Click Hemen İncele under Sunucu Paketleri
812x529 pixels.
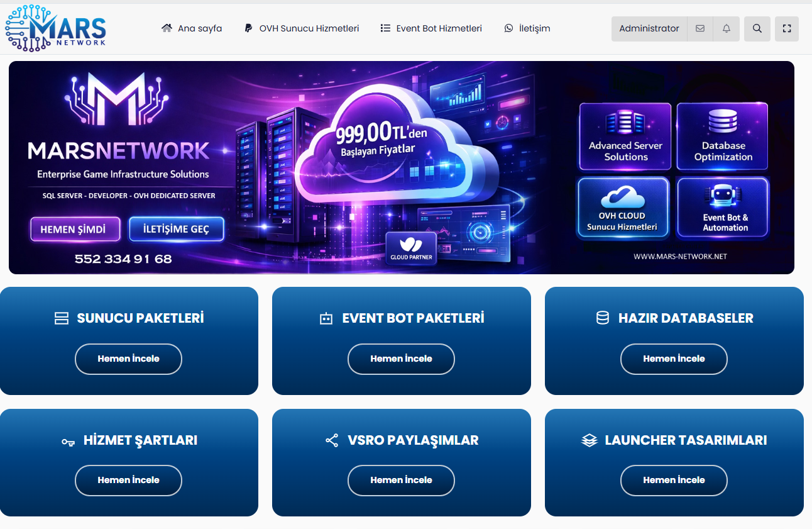coord(128,359)
